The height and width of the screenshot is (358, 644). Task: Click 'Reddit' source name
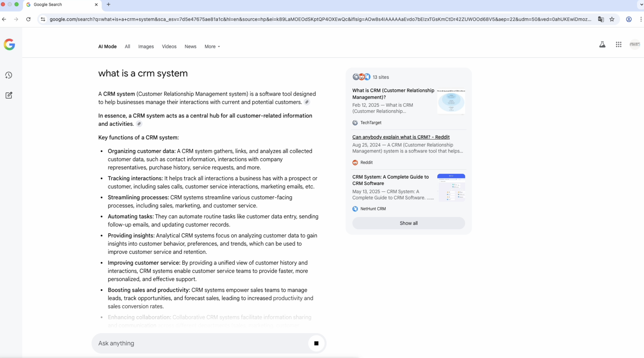(x=366, y=162)
